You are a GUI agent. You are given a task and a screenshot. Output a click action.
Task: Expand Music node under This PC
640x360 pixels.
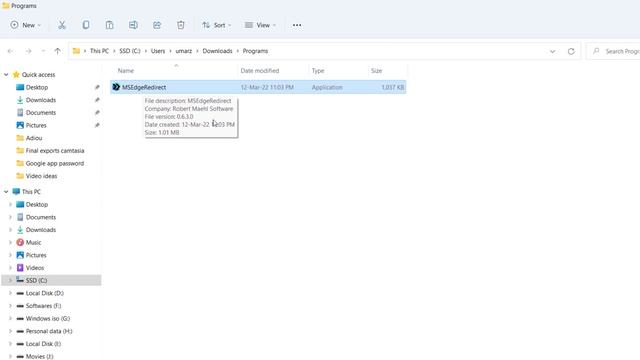pos(10,242)
